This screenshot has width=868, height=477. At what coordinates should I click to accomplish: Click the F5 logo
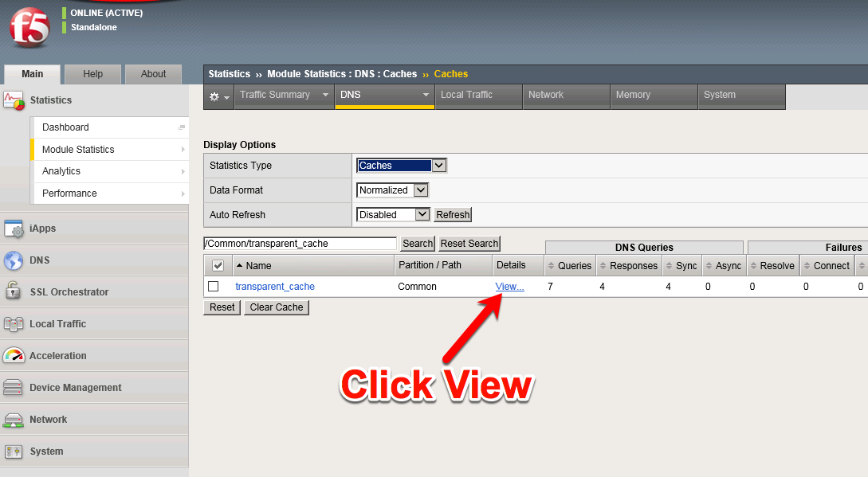click(x=30, y=28)
